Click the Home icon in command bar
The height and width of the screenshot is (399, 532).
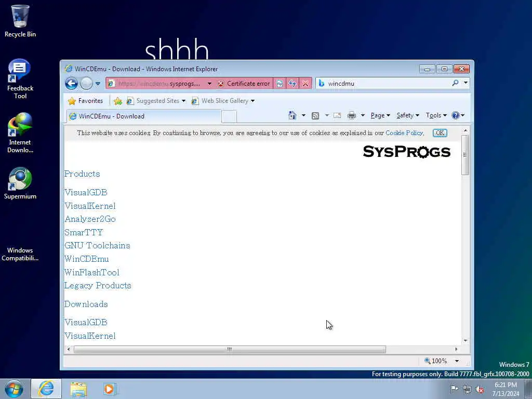point(292,115)
